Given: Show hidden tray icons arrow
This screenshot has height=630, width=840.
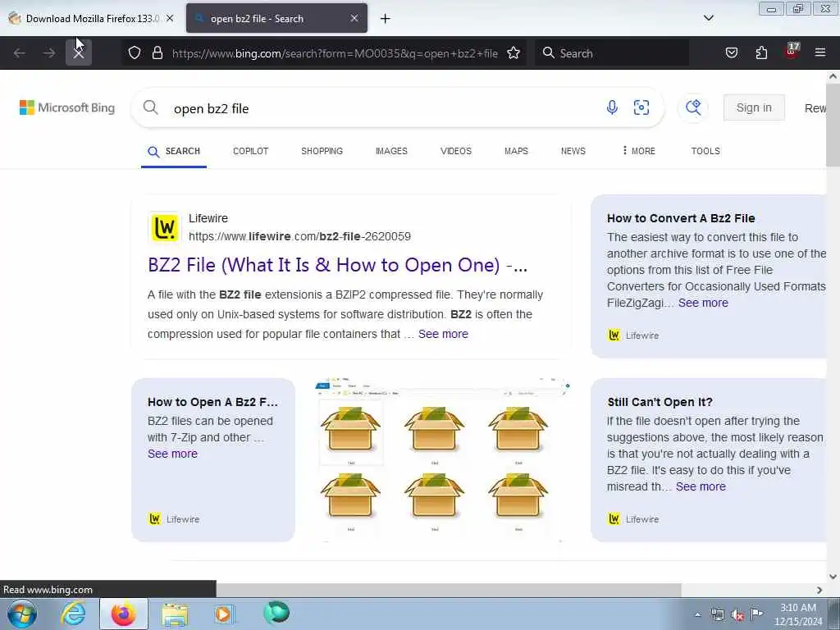Looking at the screenshot, I should point(697,614).
